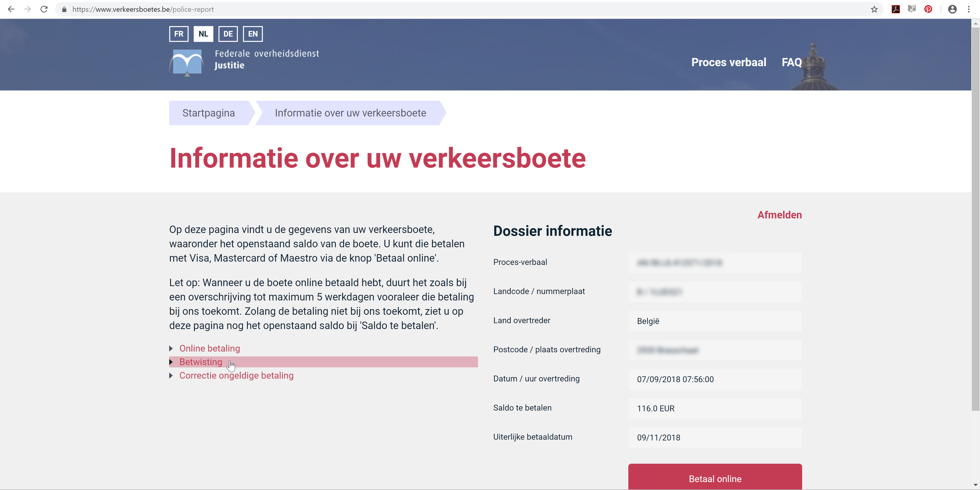Expand Correctie ongeldige betaling section

point(236,375)
